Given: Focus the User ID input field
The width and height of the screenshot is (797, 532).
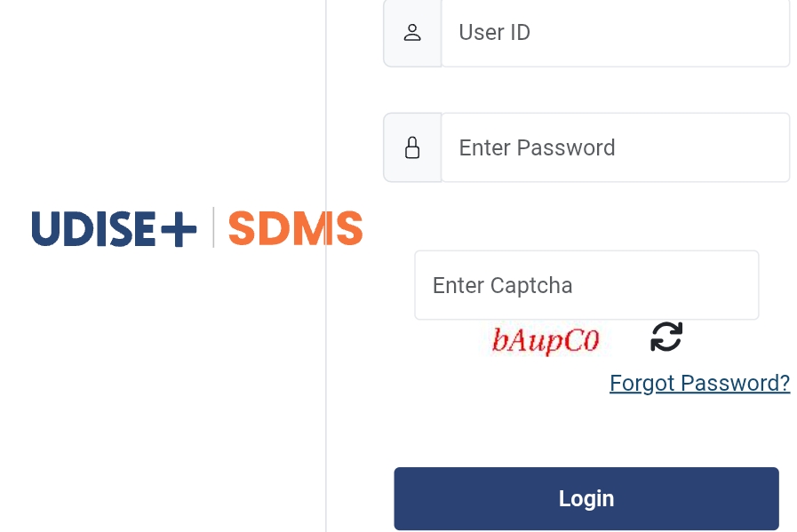Looking at the screenshot, I should [x=615, y=33].
